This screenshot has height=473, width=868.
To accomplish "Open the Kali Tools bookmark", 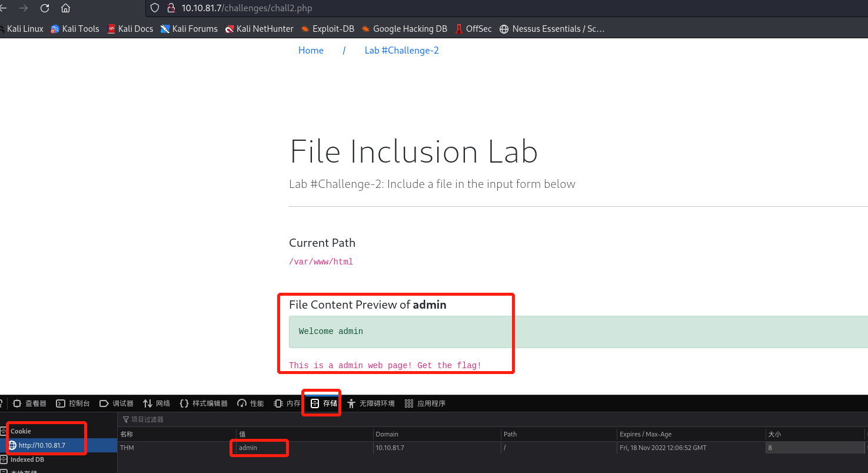I will coord(75,29).
